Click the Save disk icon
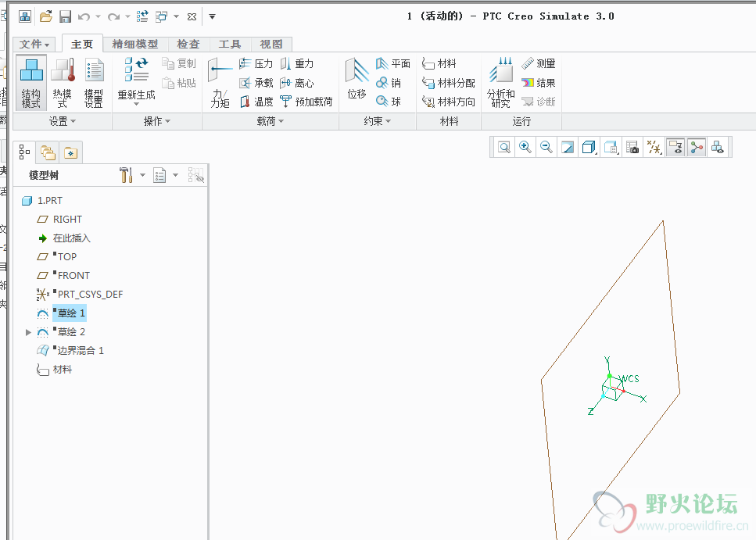Viewport: 756px width, 540px height. click(65, 16)
